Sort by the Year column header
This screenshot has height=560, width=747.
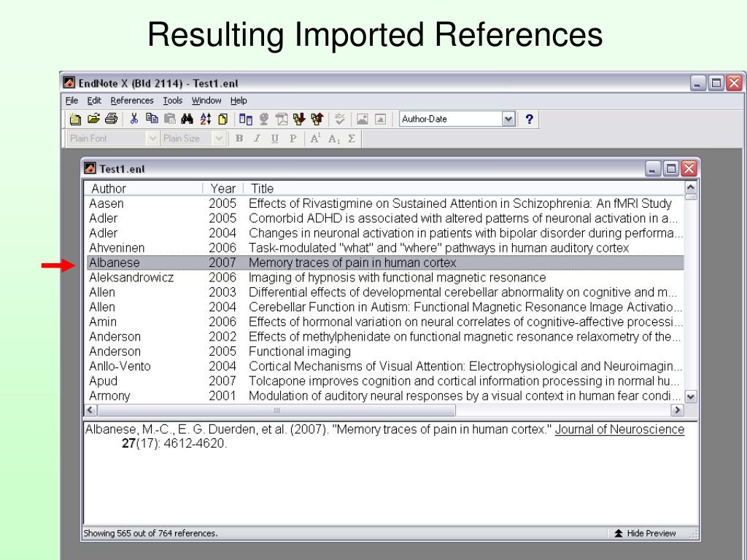tap(223, 189)
